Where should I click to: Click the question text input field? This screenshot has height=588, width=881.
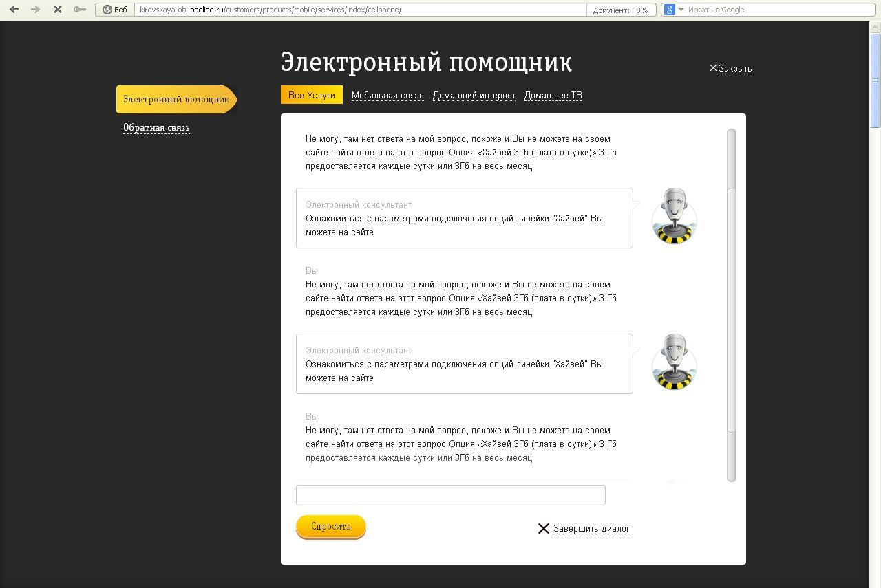coord(450,495)
